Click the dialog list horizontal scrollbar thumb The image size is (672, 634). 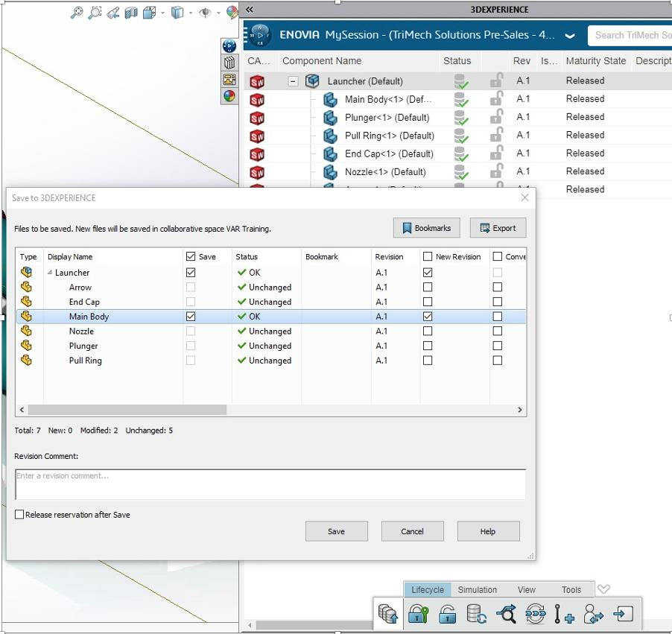(x=127, y=410)
